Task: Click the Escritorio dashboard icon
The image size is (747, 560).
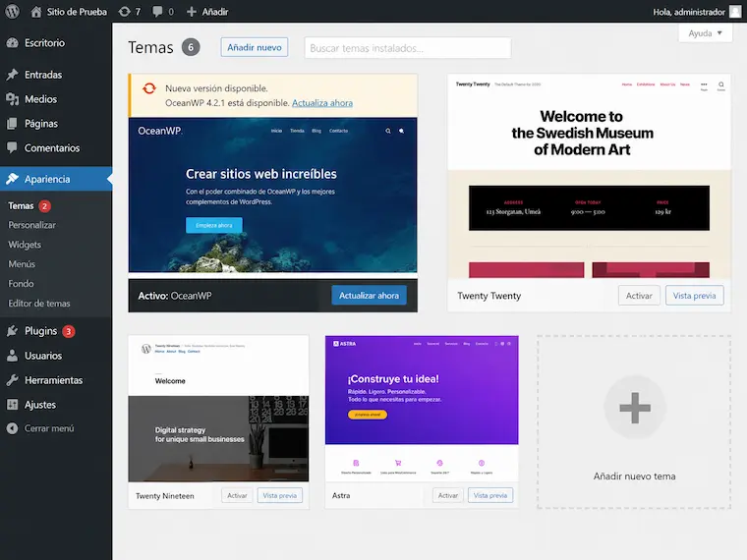Action: (x=13, y=43)
